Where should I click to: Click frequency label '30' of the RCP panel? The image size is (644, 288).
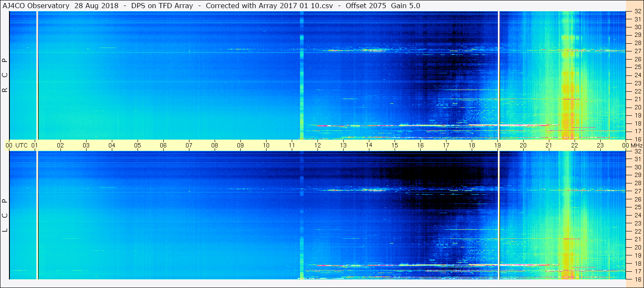pyautogui.click(x=638, y=27)
